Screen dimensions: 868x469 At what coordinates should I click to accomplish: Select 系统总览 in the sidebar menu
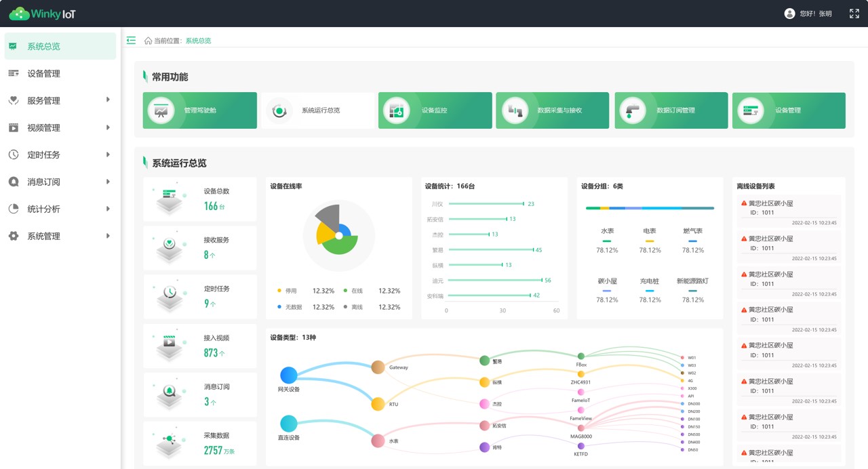(x=60, y=46)
